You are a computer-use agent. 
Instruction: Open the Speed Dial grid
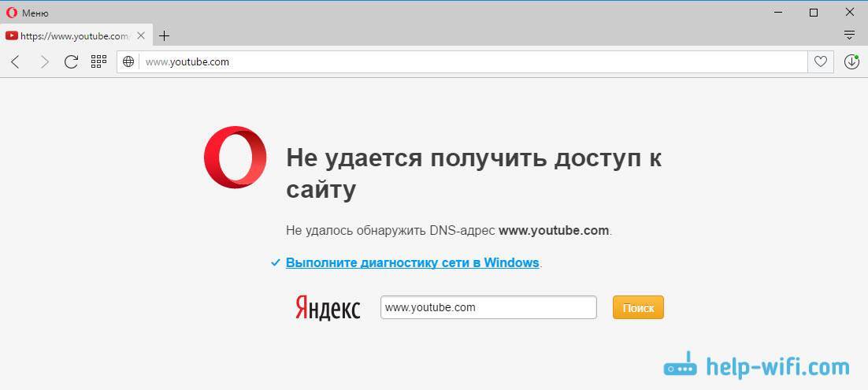98,62
